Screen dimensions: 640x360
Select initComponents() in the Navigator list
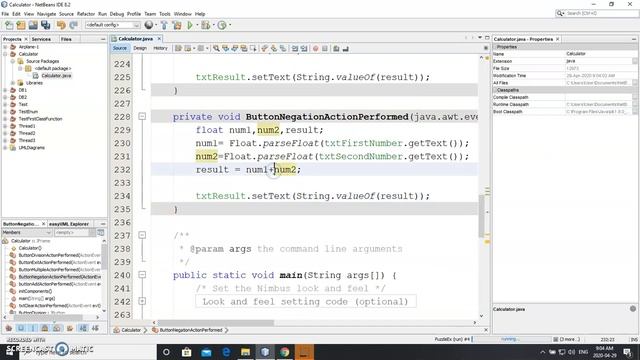[35, 291]
